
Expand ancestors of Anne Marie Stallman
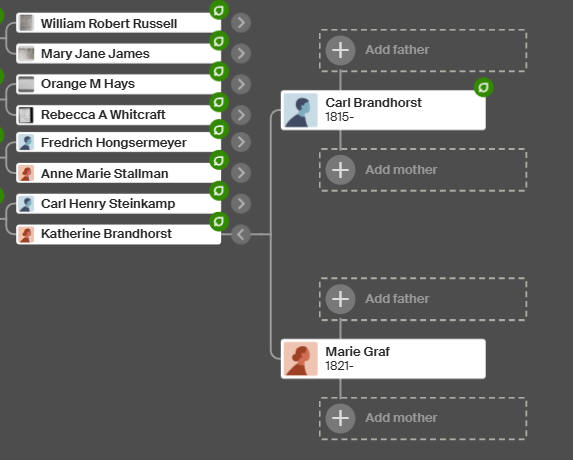(x=241, y=172)
